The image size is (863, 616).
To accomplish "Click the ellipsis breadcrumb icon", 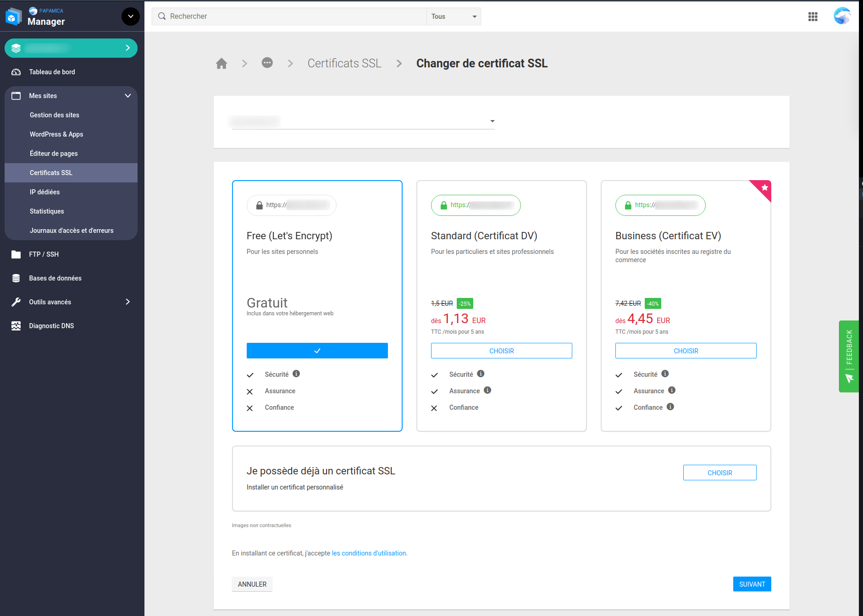I will 267,63.
